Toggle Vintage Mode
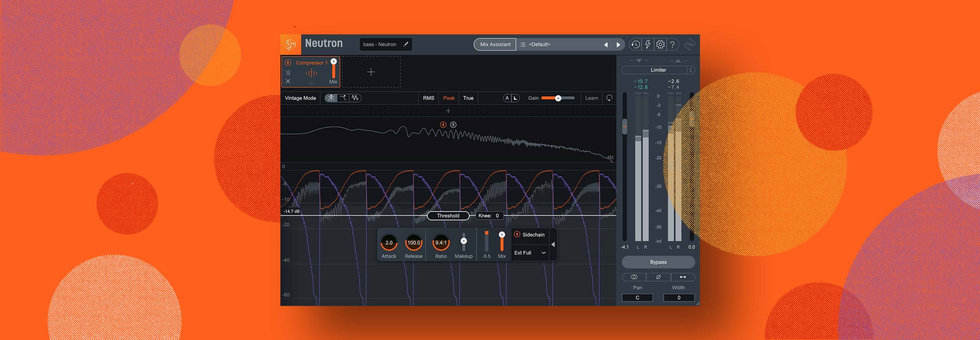The height and width of the screenshot is (340, 980). 300,98
